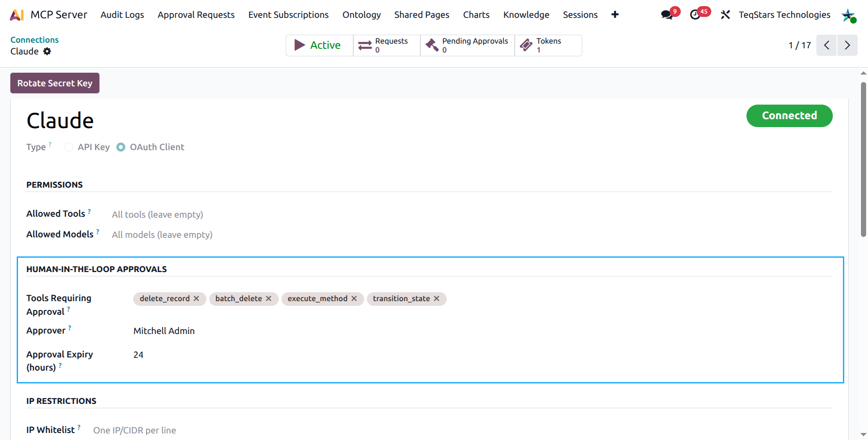This screenshot has width=868, height=440.
Task: Show help tooltip for Allowed Tools
Action: pyautogui.click(x=89, y=212)
